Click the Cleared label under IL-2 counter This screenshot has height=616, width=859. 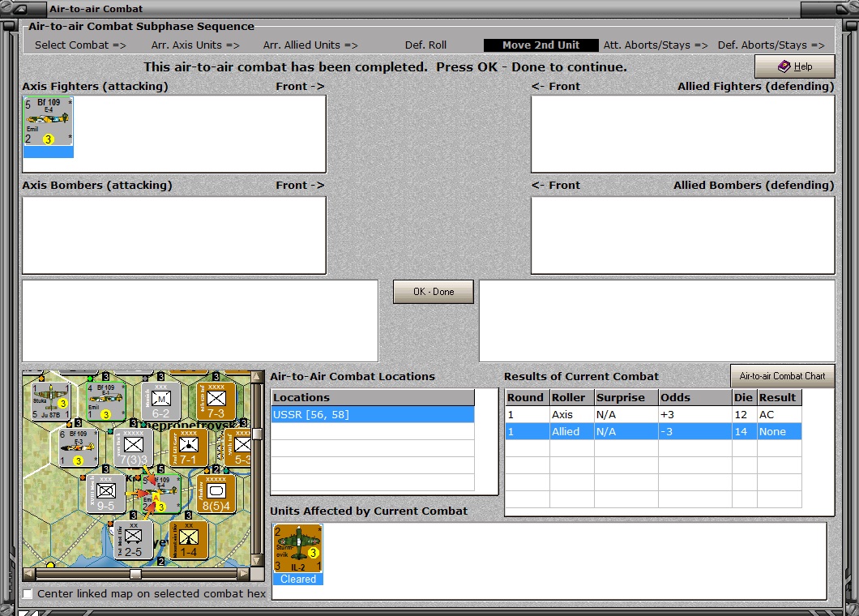298,579
